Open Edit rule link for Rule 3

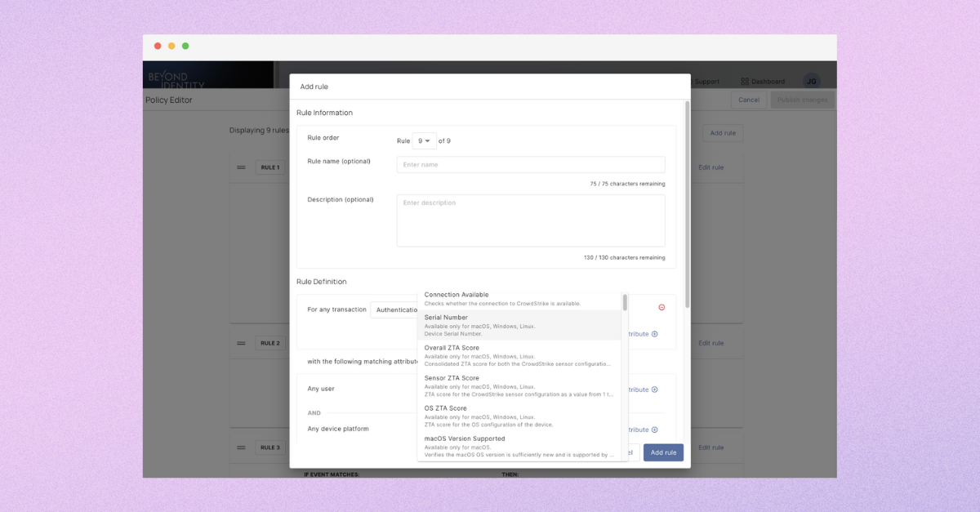[x=710, y=447]
